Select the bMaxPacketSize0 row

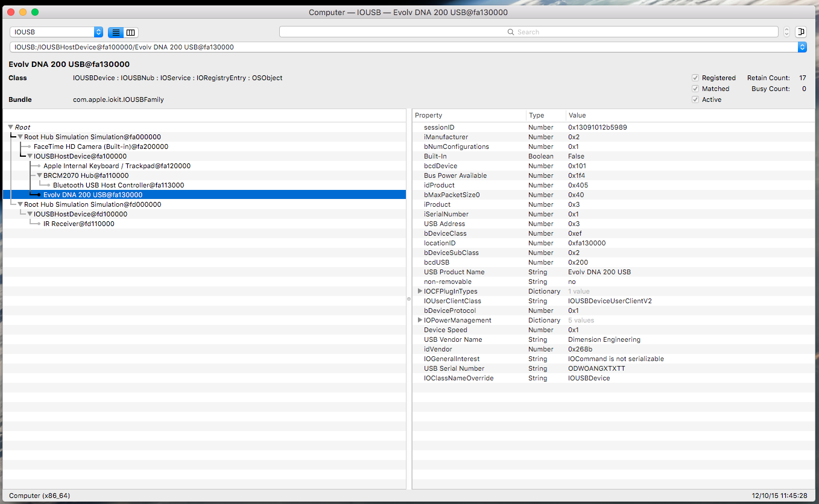613,195
